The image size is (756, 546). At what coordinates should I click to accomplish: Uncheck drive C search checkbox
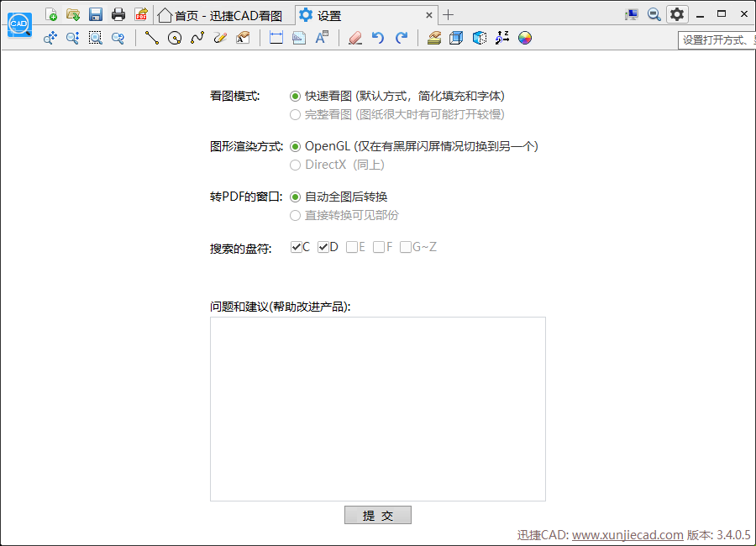[296, 247]
